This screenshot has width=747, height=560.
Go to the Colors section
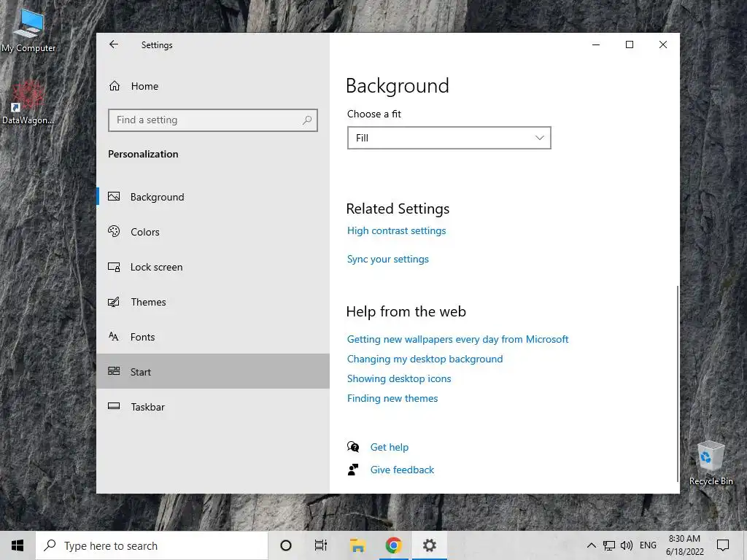(213, 232)
